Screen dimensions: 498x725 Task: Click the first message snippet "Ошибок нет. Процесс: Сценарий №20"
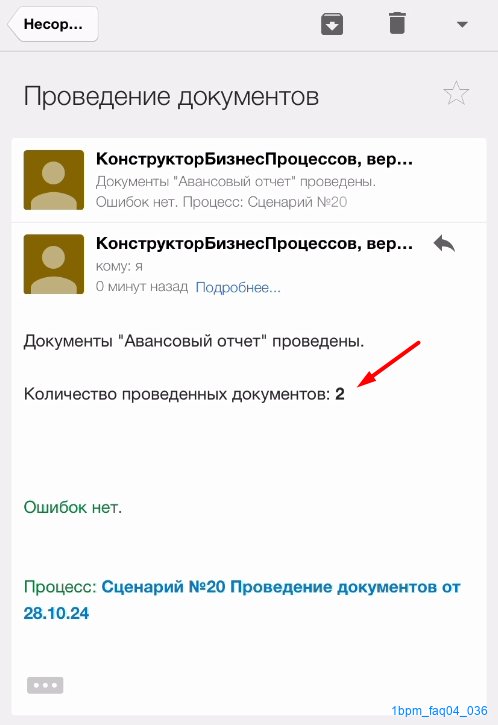point(221,202)
